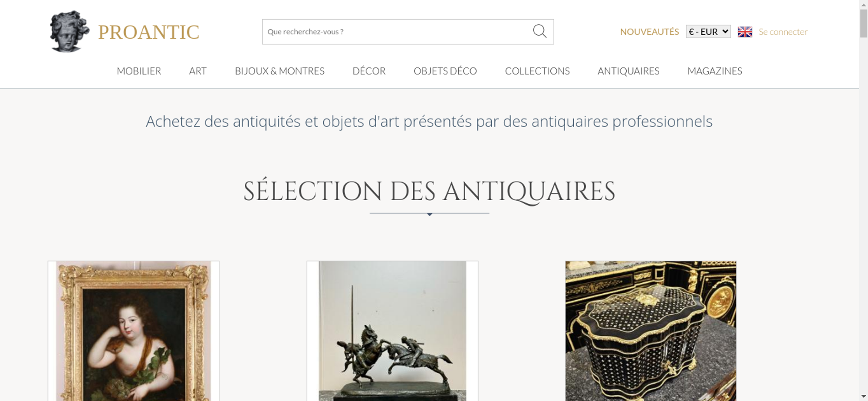This screenshot has width=868, height=401.
Task: Click the NOUVEAUTÉS link
Action: point(649,32)
